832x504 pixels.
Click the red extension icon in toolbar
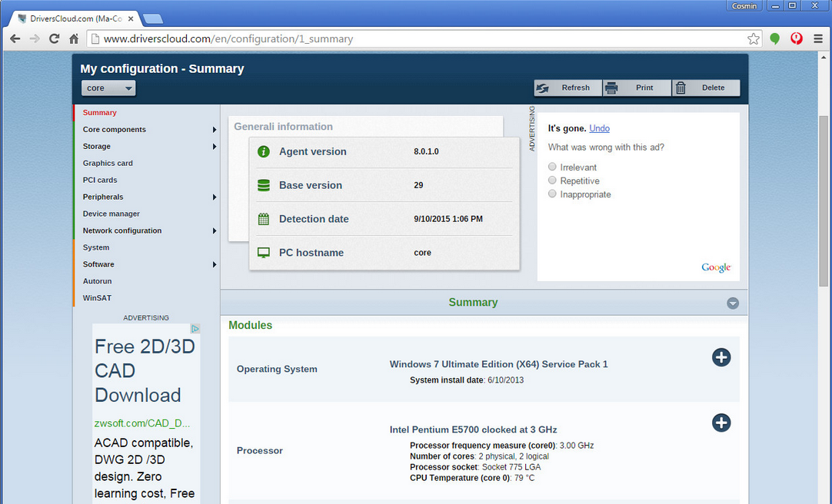[796, 38]
